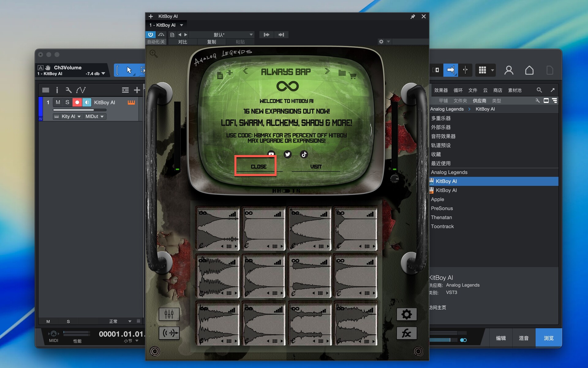588x368 pixels.
Task: Click browser search magnifier icon
Action: 539,90
